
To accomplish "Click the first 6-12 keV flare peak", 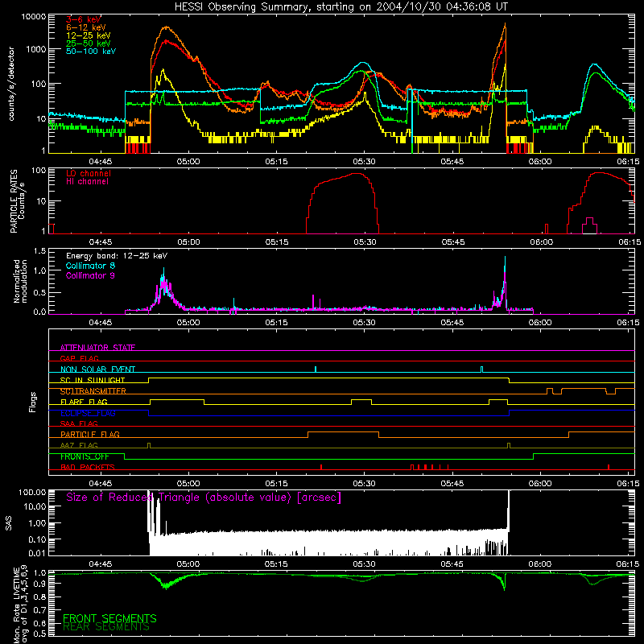I will (x=166, y=27).
